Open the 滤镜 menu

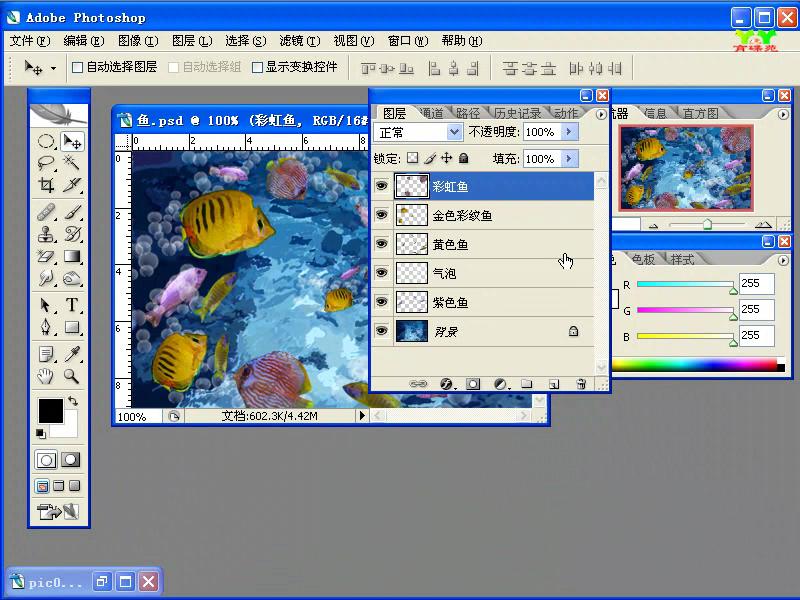[x=299, y=41]
